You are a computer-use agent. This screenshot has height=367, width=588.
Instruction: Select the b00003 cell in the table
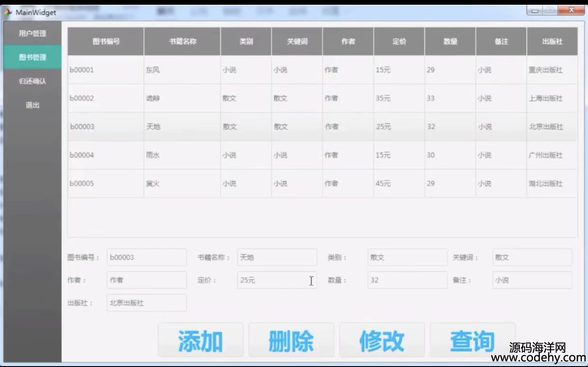pyautogui.click(x=106, y=127)
